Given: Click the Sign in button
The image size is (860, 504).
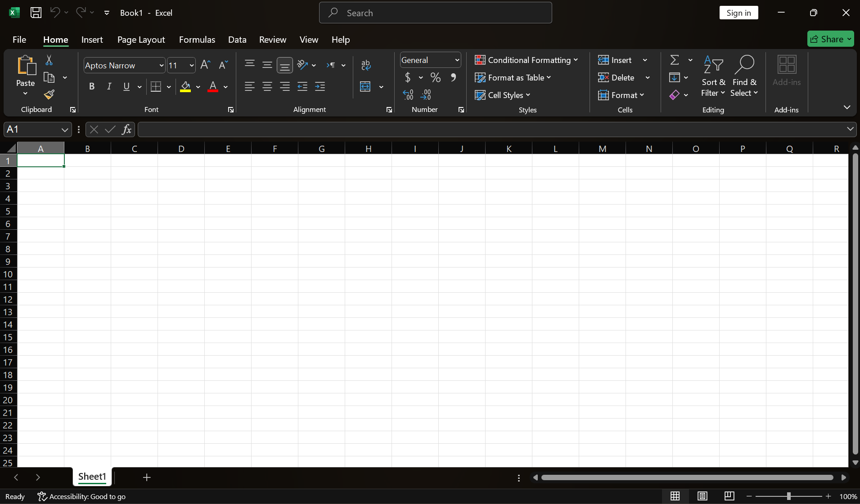Looking at the screenshot, I should click(738, 13).
